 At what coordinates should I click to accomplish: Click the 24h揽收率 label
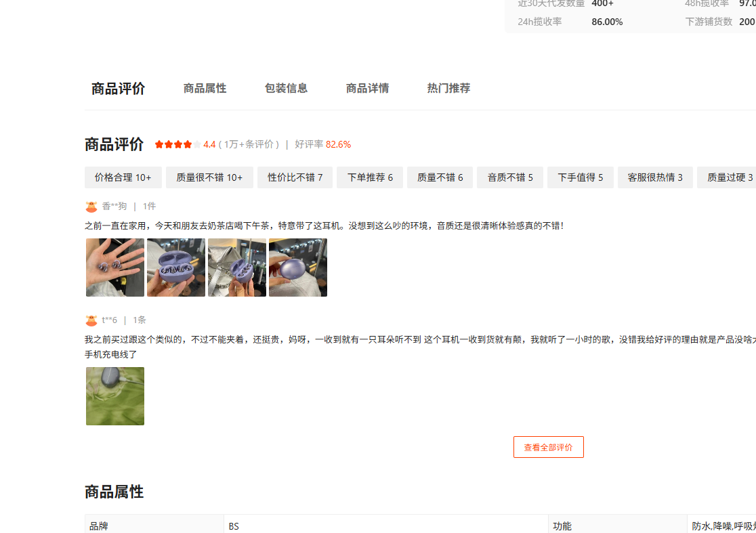pos(539,22)
